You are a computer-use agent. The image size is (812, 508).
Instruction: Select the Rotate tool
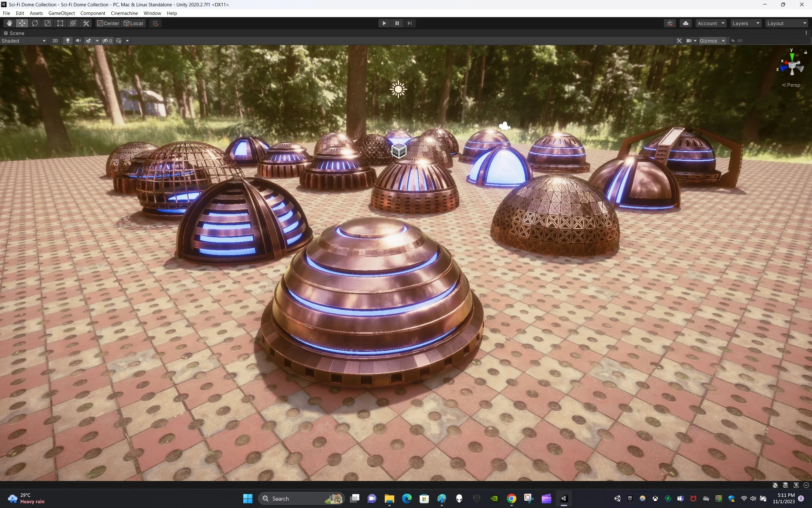(35, 23)
